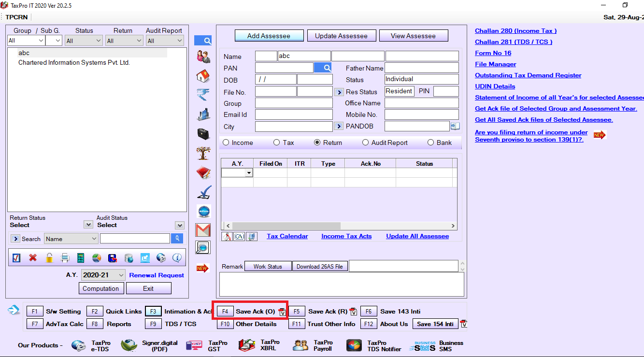644x357 pixels.
Task: Open the Gmail icon
Action: pos(203,230)
